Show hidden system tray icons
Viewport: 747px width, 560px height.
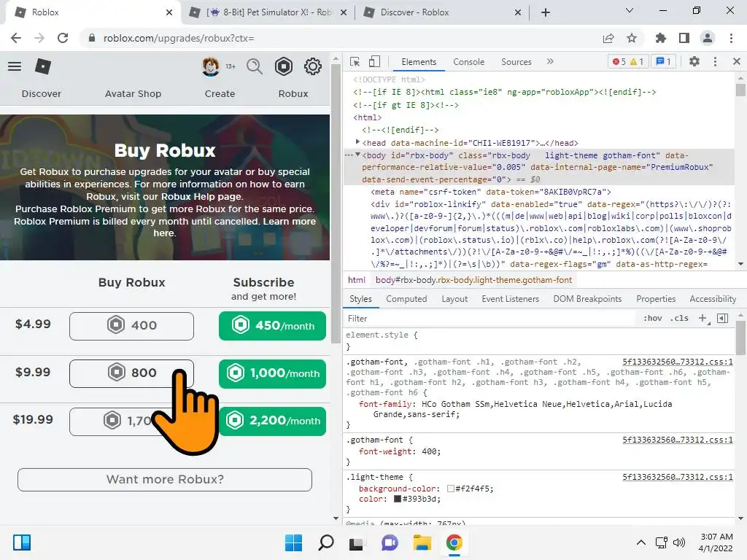coord(641,542)
